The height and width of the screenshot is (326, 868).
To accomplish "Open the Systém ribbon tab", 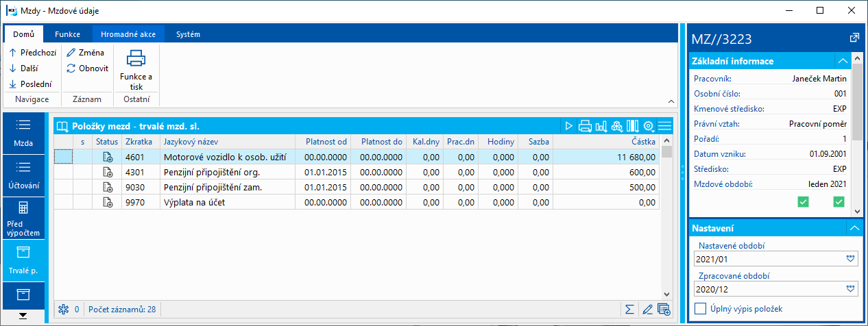I will pos(188,34).
